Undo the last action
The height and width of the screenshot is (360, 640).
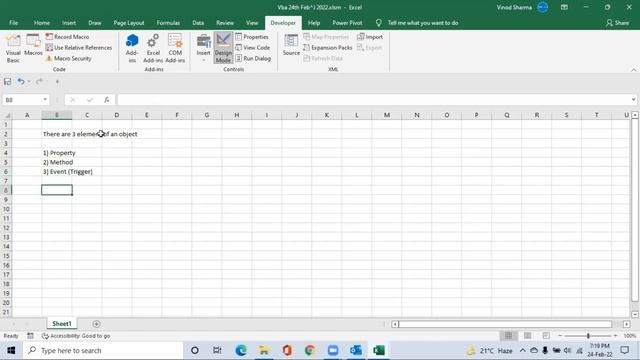[20, 82]
